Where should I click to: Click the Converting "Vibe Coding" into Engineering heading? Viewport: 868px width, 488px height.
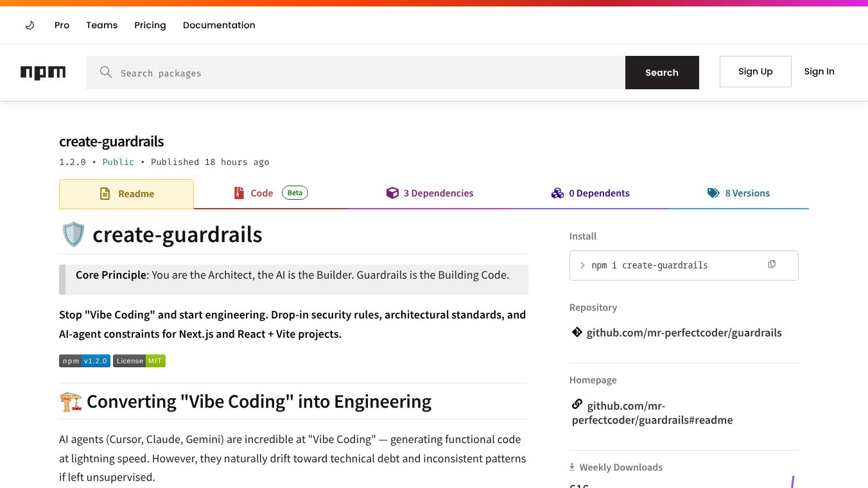click(x=259, y=401)
